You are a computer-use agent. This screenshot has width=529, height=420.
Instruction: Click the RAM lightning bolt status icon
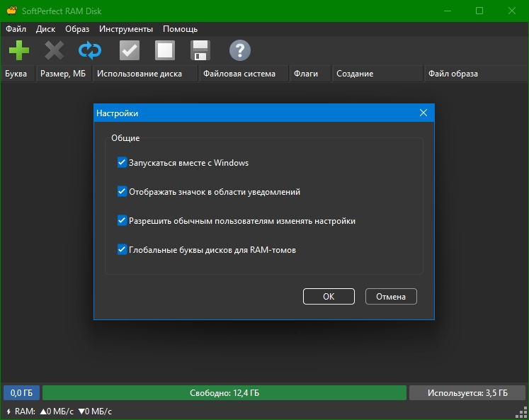[8, 412]
